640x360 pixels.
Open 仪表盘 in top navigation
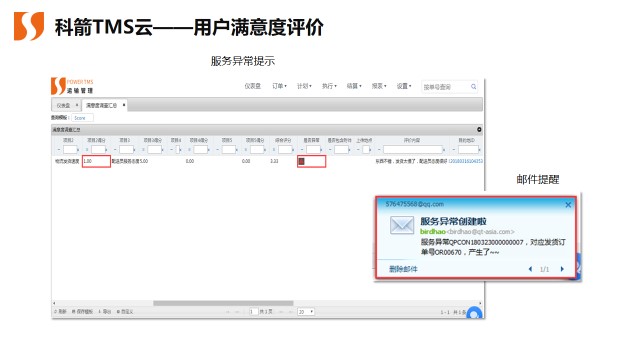253,86
